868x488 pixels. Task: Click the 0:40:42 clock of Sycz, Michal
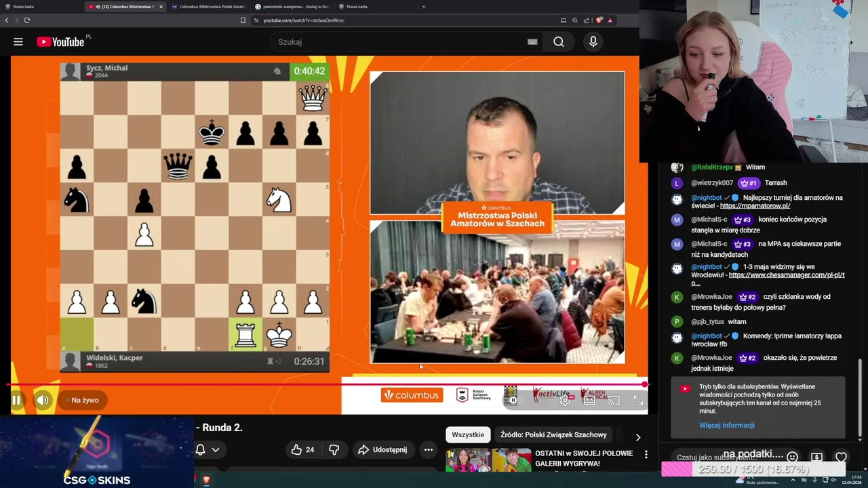coord(309,70)
